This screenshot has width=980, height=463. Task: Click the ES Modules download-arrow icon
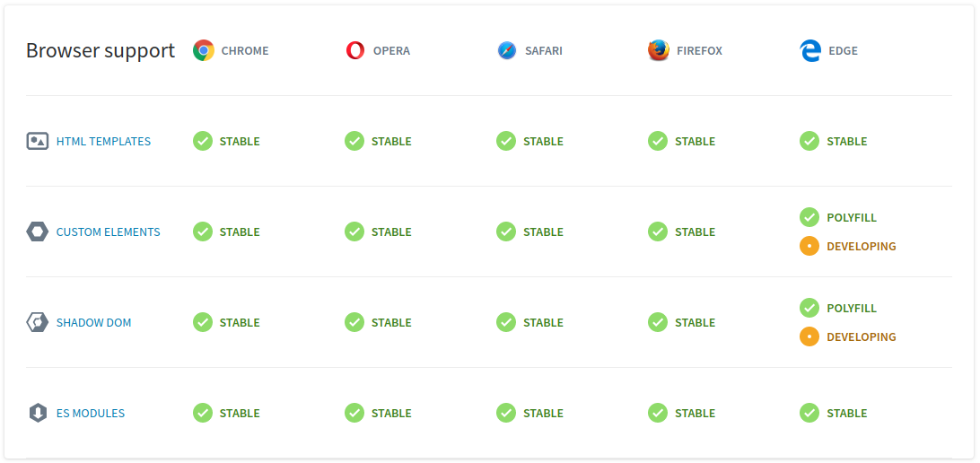pyautogui.click(x=38, y=413)
